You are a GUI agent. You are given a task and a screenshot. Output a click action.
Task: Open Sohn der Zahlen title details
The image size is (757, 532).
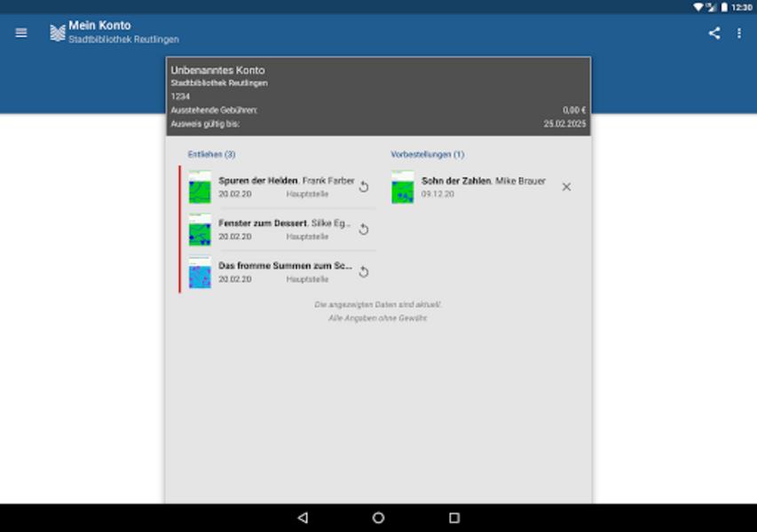(x=456, y=181)
